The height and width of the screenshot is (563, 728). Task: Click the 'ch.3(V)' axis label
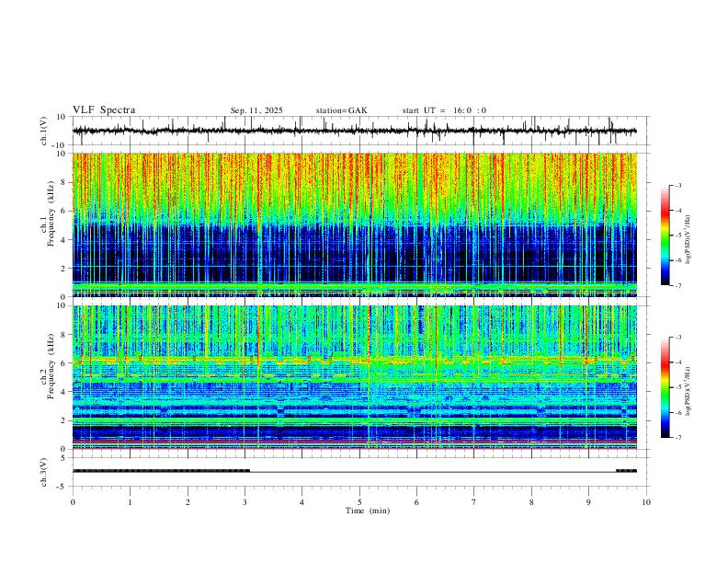click(x=43, y=472)
